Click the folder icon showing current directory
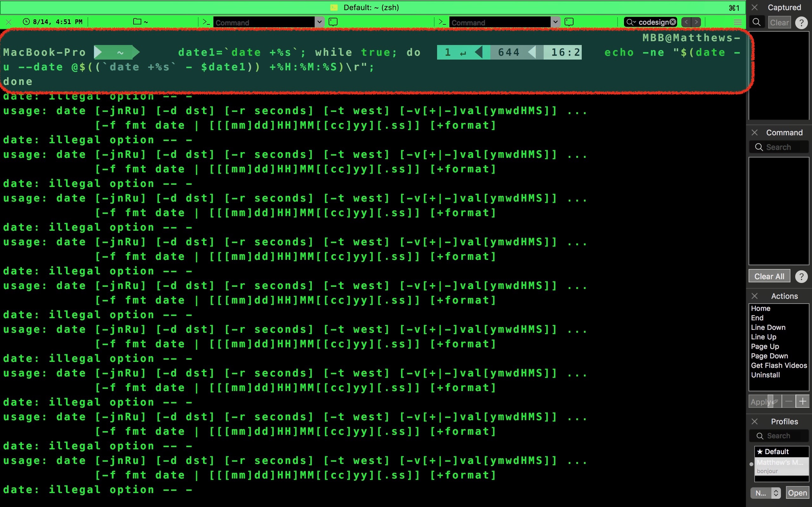The height and width of the screenshot is (507, 812). 137,22
